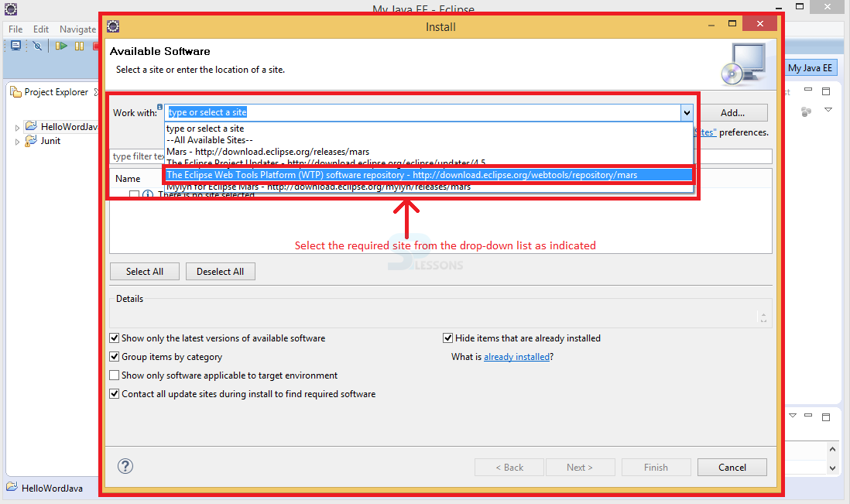This screenshot has width=850, height=504.
Task: Toggle Group items by category checkbox
Action: click(115, 357)
